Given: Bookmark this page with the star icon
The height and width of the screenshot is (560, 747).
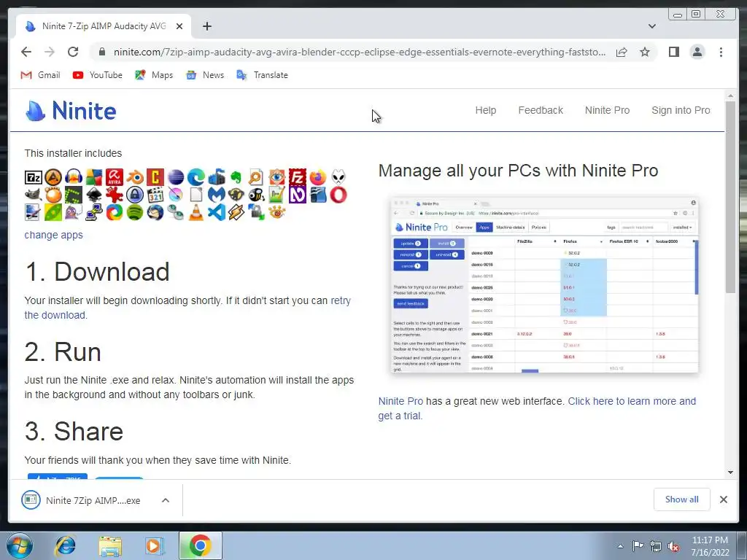Looking at the screenshot, I should [x=645, y=52].
